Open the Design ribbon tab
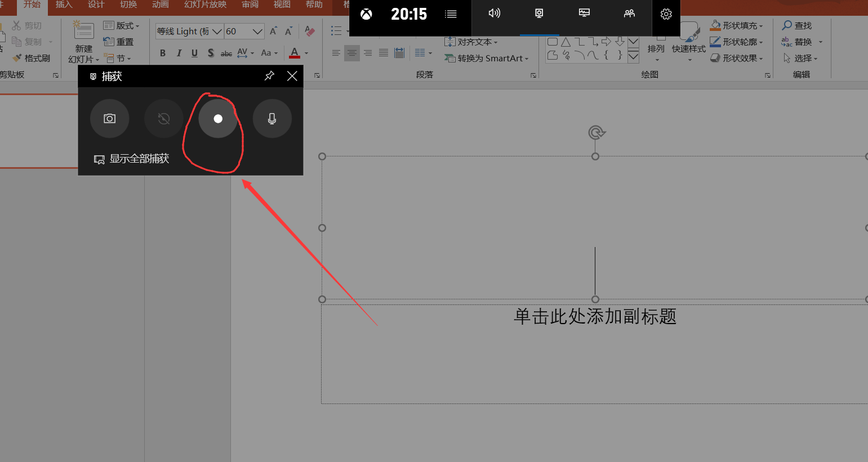This screenshot has height=462, width=868. [x=96, y=5]
